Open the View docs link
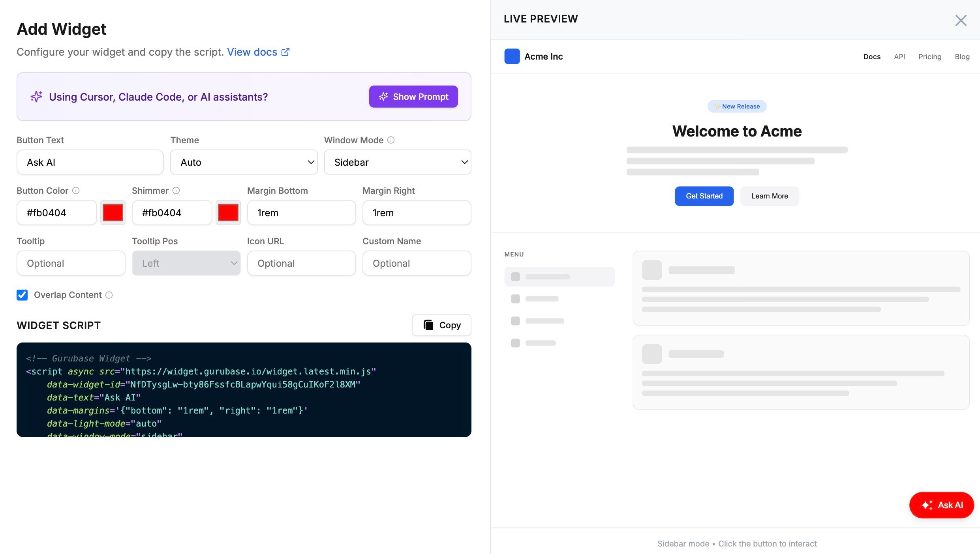The height and width of the screenshot is (554, 980). pyautogui.click(x=258, y=52)
